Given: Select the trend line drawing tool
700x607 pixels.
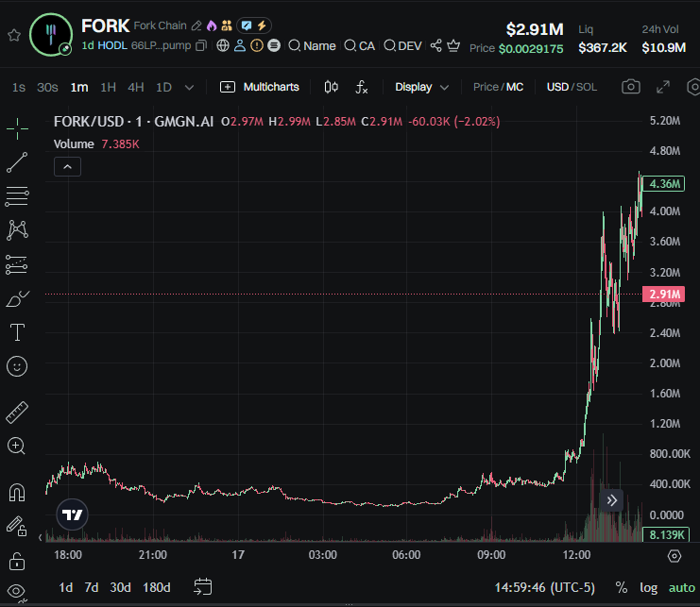Looking at the screenshot, I should coord(17,162).
